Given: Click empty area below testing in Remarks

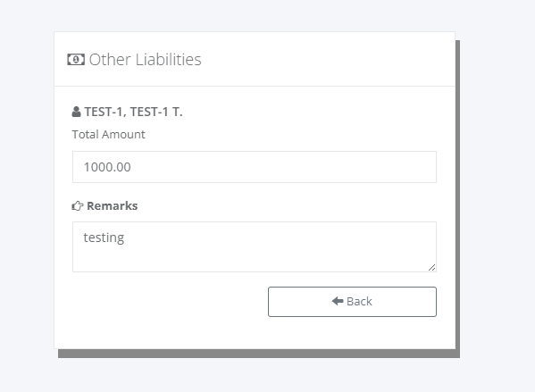Looking at the screenshot, I should pos(238,259).
